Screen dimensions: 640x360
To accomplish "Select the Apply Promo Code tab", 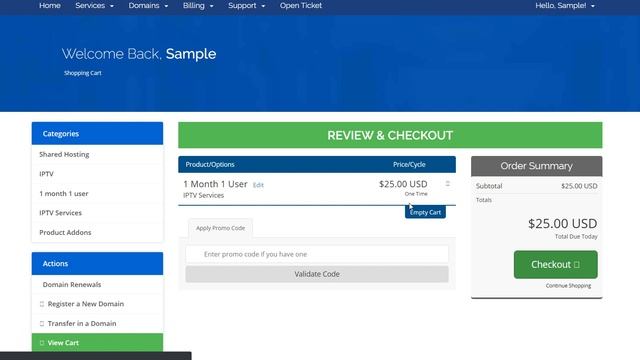I will [220, 228].
